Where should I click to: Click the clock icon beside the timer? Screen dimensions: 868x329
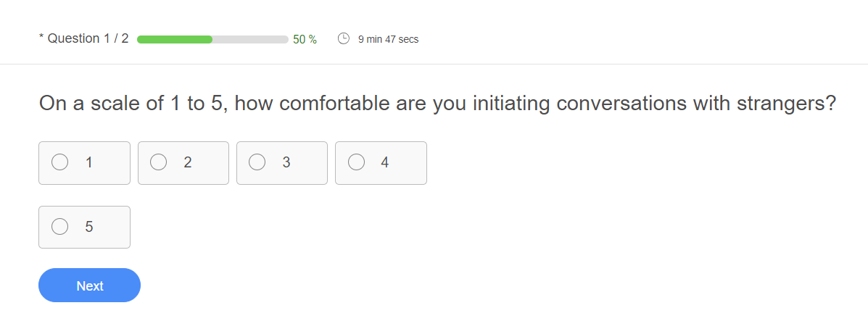[x=344, y=38]
